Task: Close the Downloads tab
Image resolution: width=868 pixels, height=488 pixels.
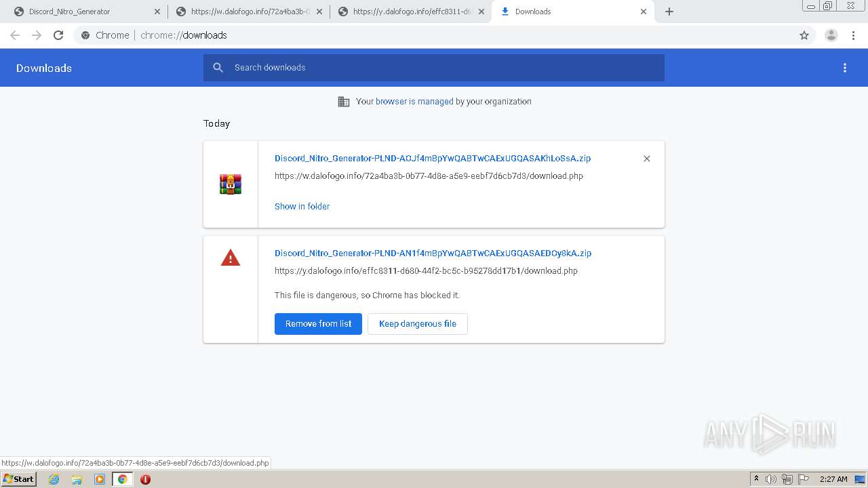Action: 644,12
